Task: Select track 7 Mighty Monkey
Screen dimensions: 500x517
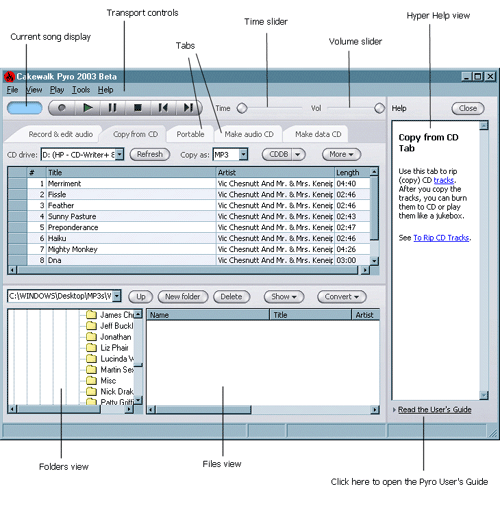Action: (x=189, y=249)
